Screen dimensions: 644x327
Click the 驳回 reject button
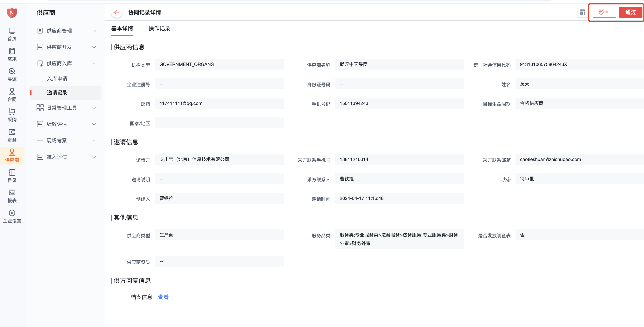[604, 12]
